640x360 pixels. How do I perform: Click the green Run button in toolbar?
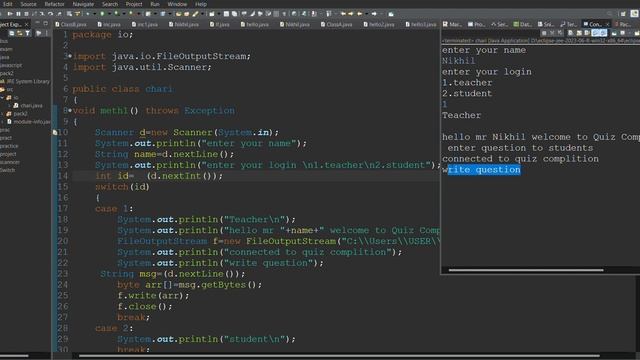pyautogui.click(x=102, y=13)
